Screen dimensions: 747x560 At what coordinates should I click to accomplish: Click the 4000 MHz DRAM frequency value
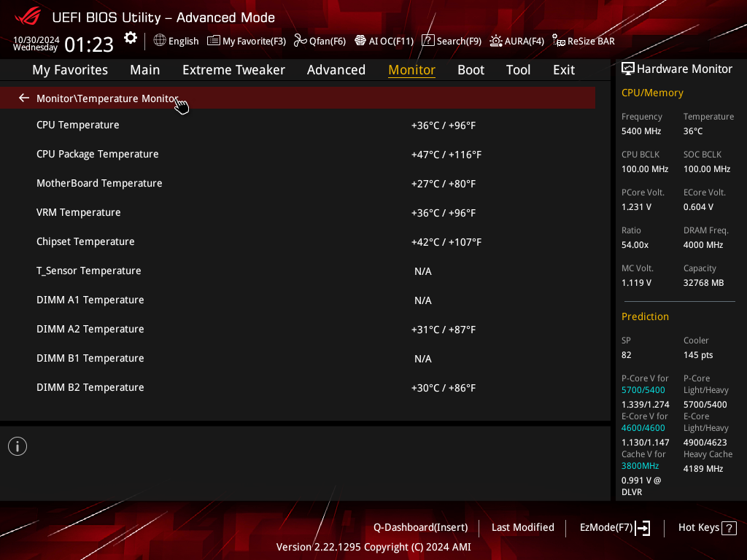(x=703, y=245)
